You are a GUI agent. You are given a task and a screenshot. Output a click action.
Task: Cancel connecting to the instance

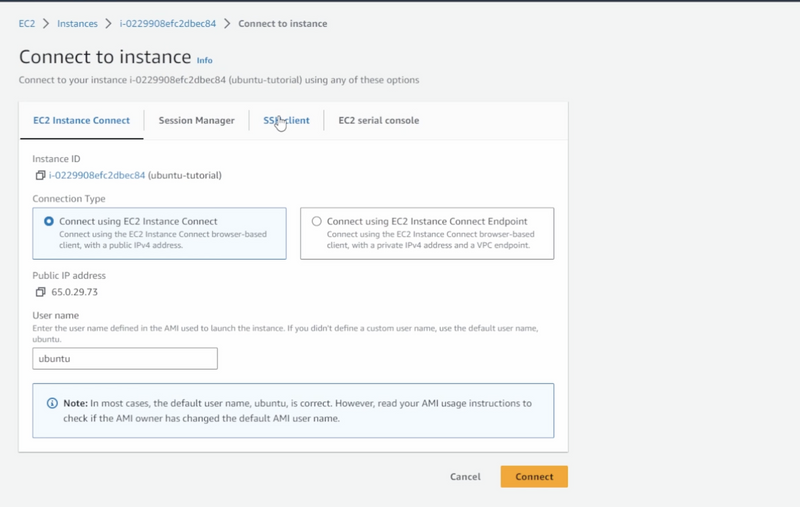pos(465,476)
